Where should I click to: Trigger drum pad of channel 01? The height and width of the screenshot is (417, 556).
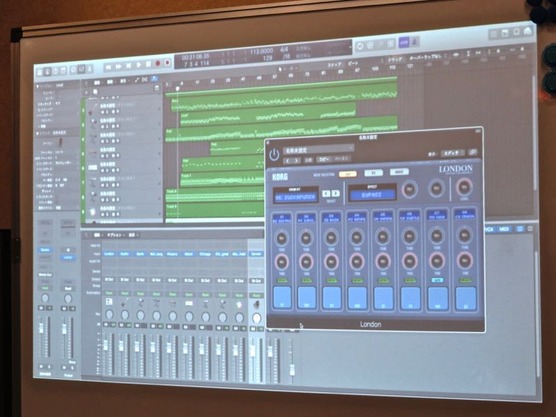tap(282, 297)
